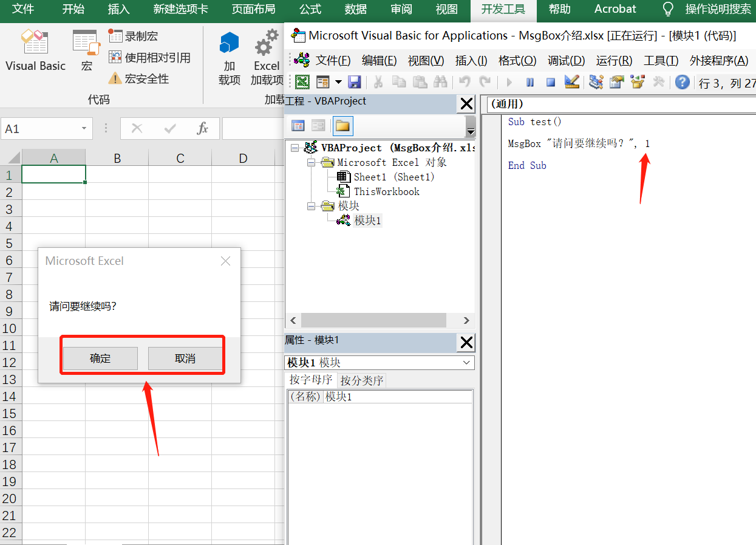The width and height of the screenshot is (756, 545).
Task: Switch to the 开发工具 ribbon tab
Action: [x=503, y=9]
